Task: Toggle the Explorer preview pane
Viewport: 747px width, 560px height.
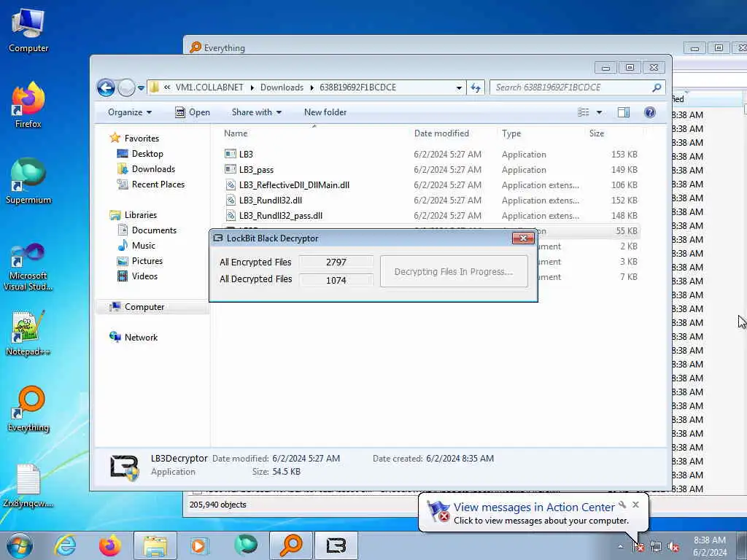Action: (x=623, y=112)
